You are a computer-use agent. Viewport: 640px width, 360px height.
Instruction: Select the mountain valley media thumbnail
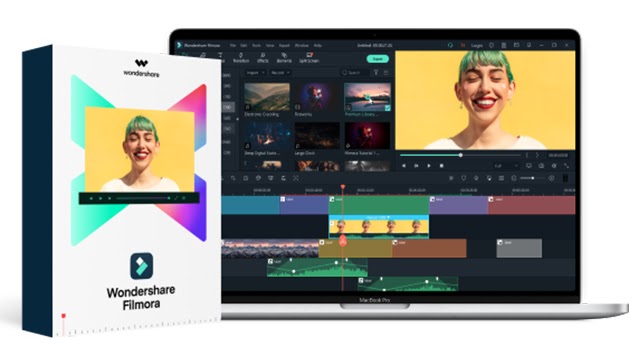[267, 97]
